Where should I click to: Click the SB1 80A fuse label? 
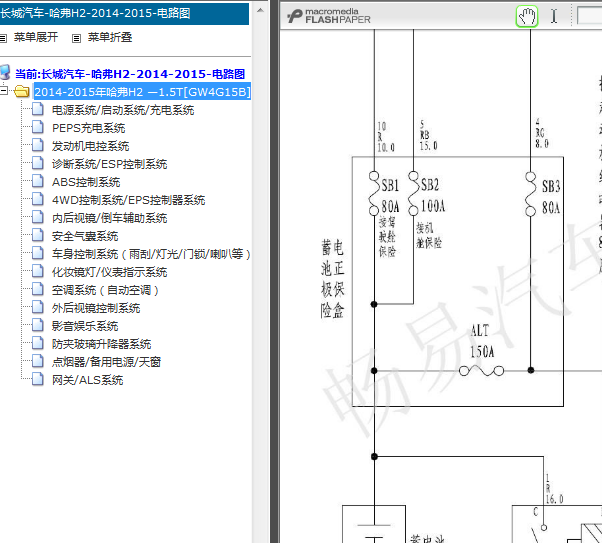pyautogui.click(x=390, y=196)
